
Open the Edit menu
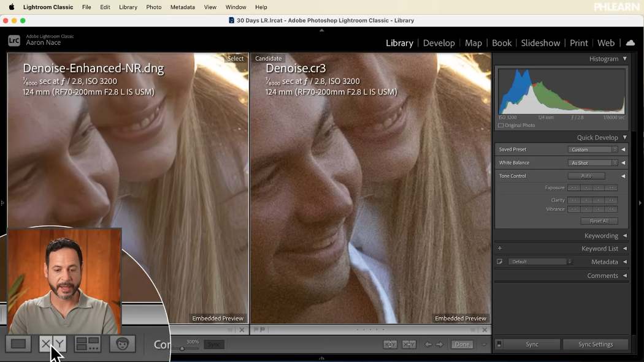coord(105,7)
